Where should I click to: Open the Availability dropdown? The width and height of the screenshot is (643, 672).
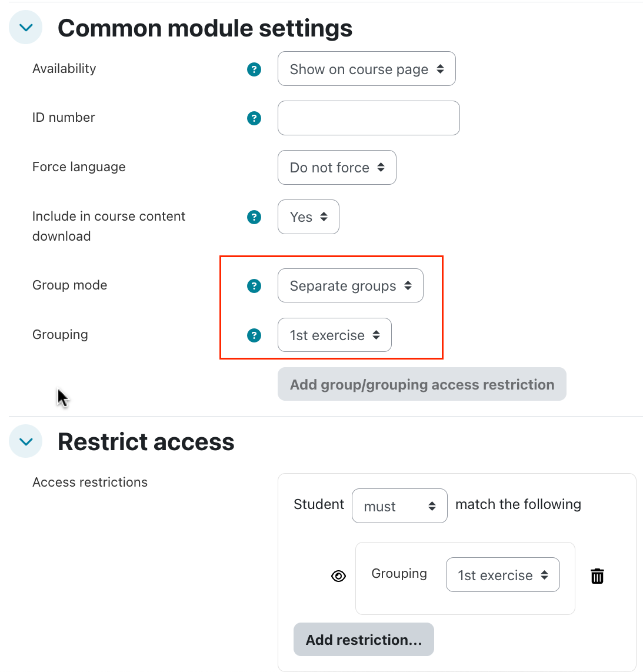click(366, 69)
